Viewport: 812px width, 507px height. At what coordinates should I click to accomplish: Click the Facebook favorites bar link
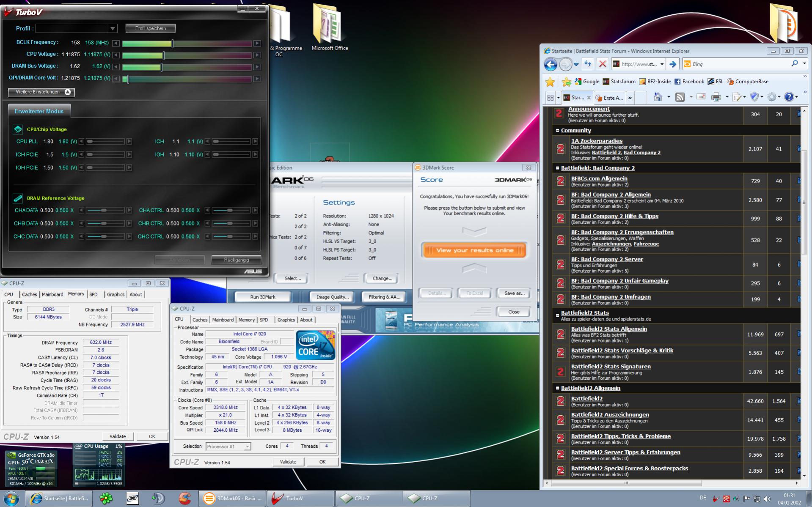[689, 82]
